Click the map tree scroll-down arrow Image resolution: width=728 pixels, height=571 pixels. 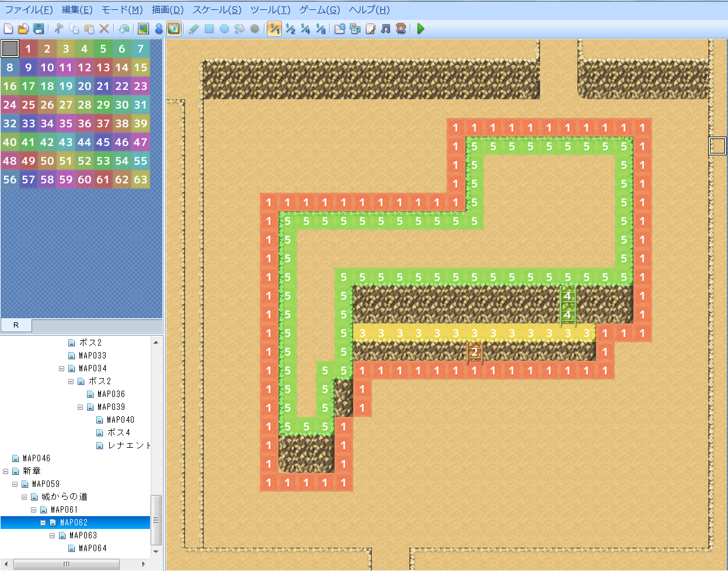click(x=156, y=551)
